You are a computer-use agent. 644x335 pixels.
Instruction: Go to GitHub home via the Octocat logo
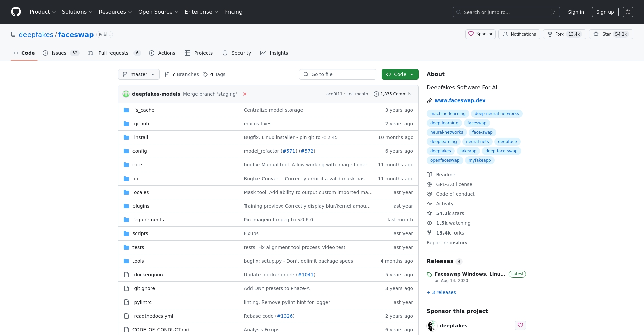(16, 12)
